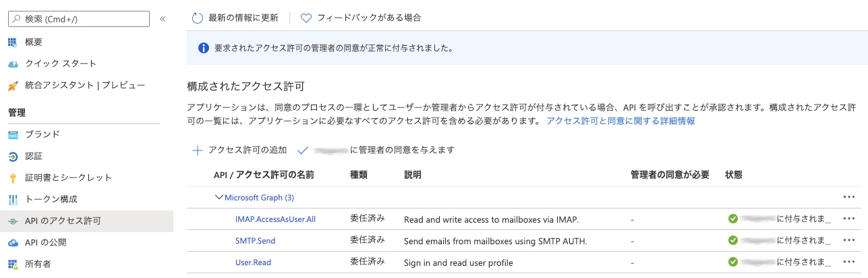Click the 管理者の同意が必要 column header
Image resolution: width=868 pixels, height=278 pixels.
670,175
